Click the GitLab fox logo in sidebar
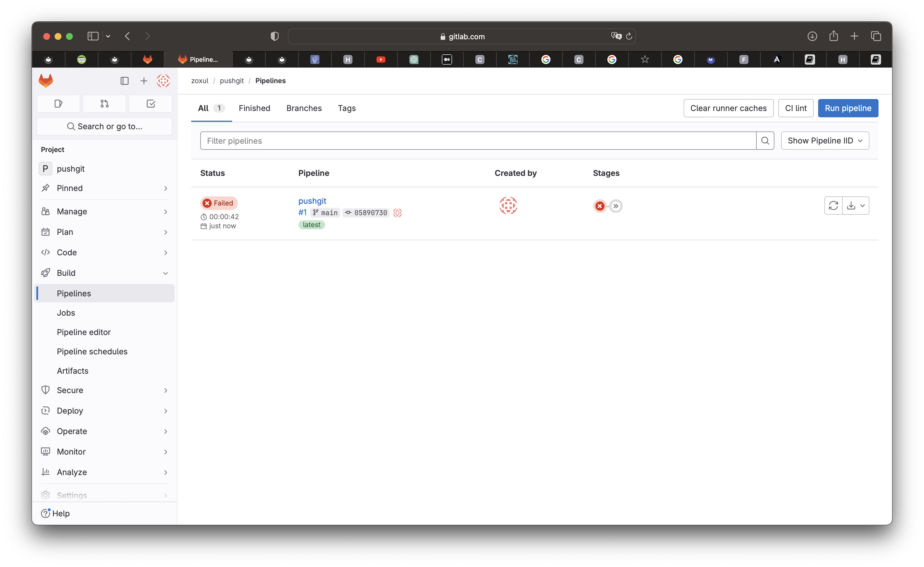The image size is (924, 567). [x=46, y=81]
